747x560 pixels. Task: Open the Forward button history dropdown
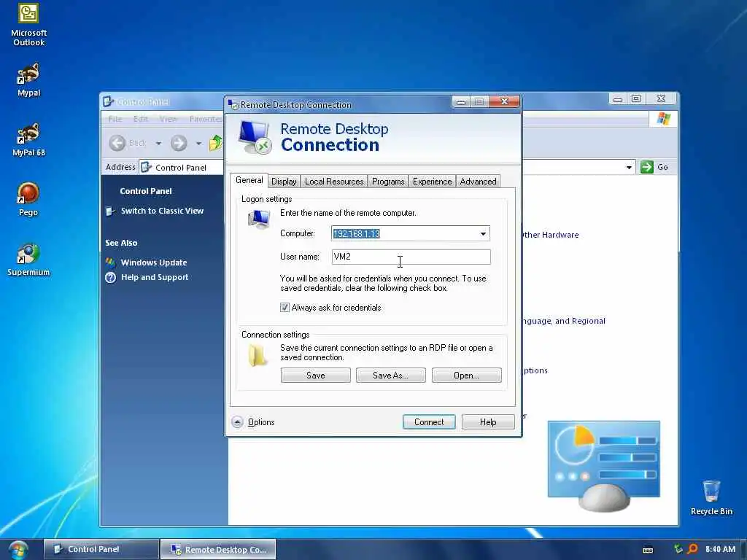198,143
